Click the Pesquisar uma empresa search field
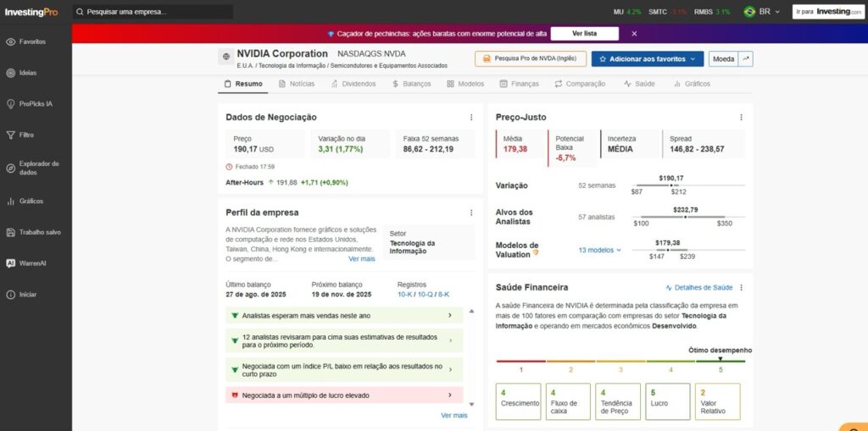The width and height of the screenshot is (868, 431). click(153, 12)
